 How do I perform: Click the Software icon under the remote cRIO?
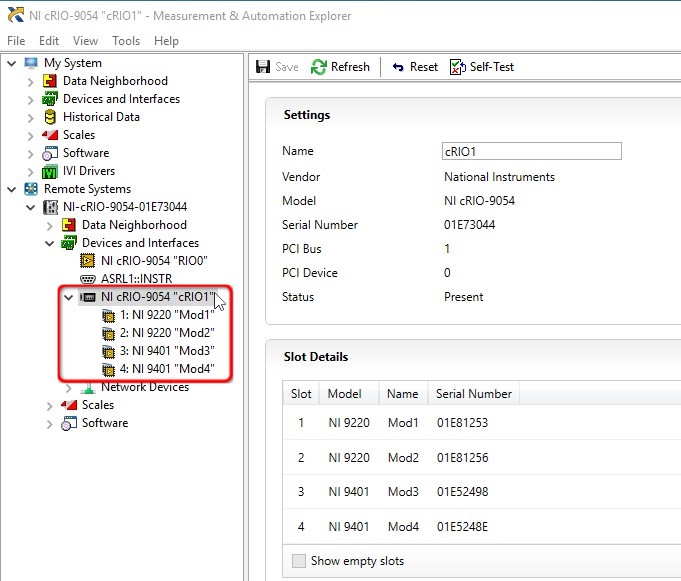tap(69, 423)
